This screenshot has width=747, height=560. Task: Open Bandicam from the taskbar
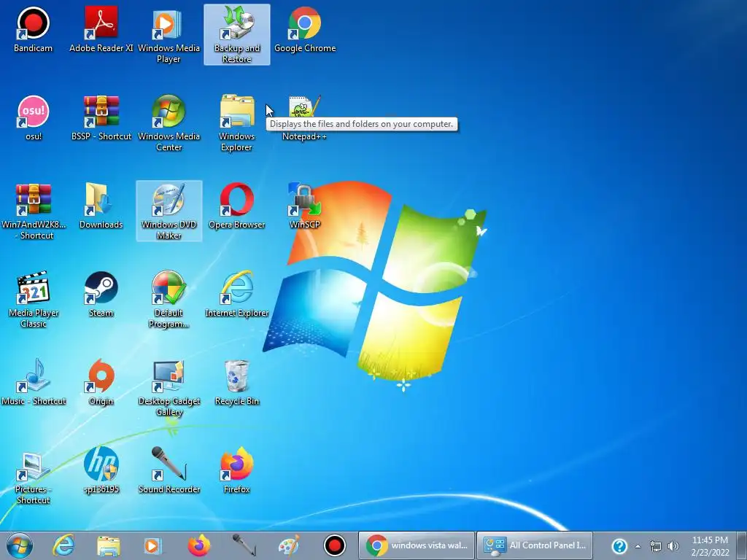(334, 545)
